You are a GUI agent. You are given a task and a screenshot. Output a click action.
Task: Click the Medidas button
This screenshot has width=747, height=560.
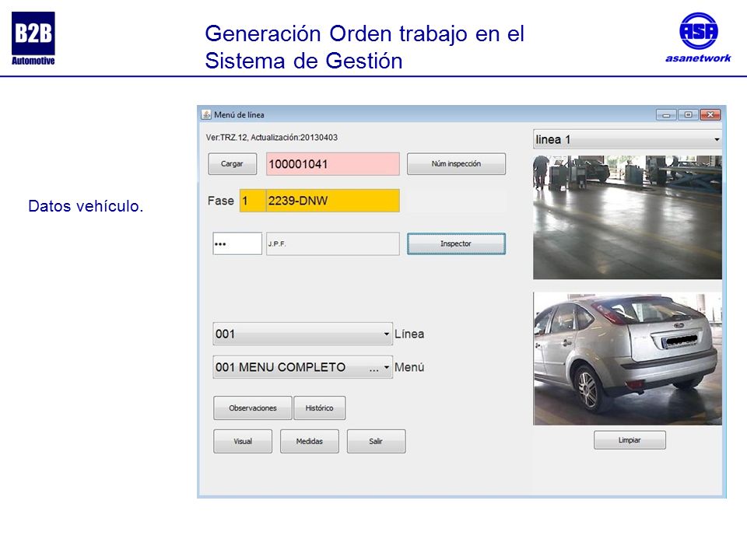pyautogui.click(x=310, y=442)
